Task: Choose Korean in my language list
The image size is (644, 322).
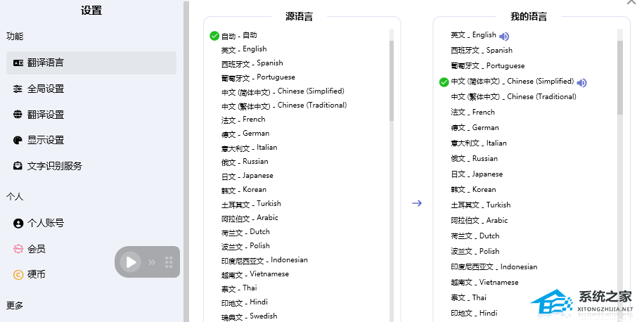Action: (473, 190)
